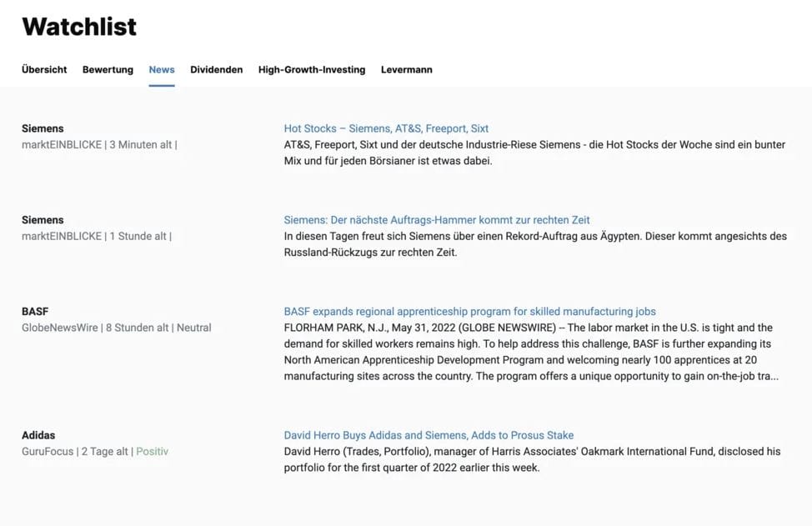
Task: Open the High-Growth-Investing tab
Action: click(x=311, y=70)
